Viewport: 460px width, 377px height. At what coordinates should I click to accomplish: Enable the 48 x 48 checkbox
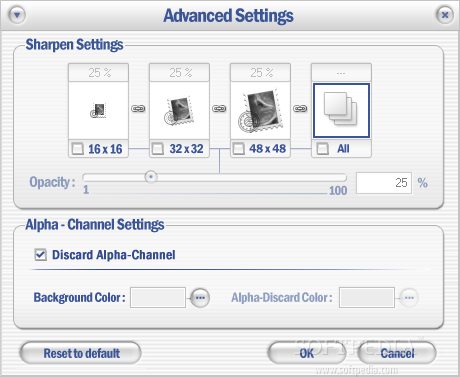[239, 149]
